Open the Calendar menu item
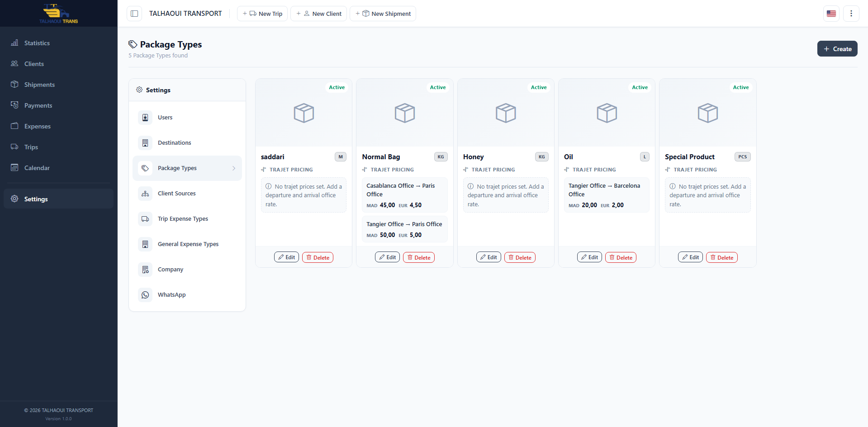 (x=59, y=168)
